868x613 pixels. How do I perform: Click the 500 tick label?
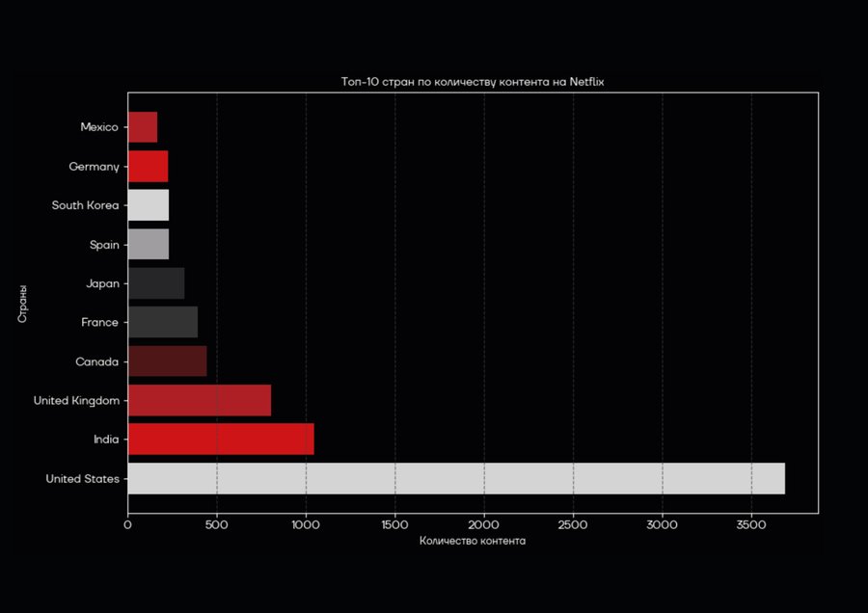[x=216, y=524]
